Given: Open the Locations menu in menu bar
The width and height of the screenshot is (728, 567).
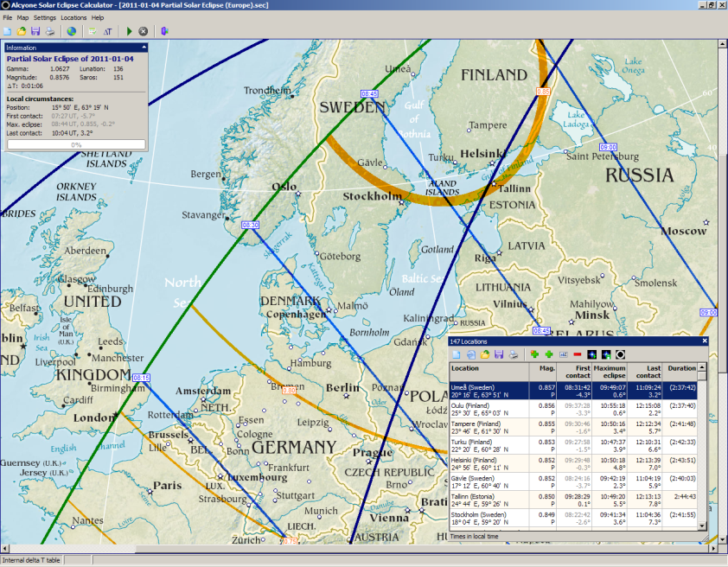Looking at the screenshot, I should (x=73, y=17).
